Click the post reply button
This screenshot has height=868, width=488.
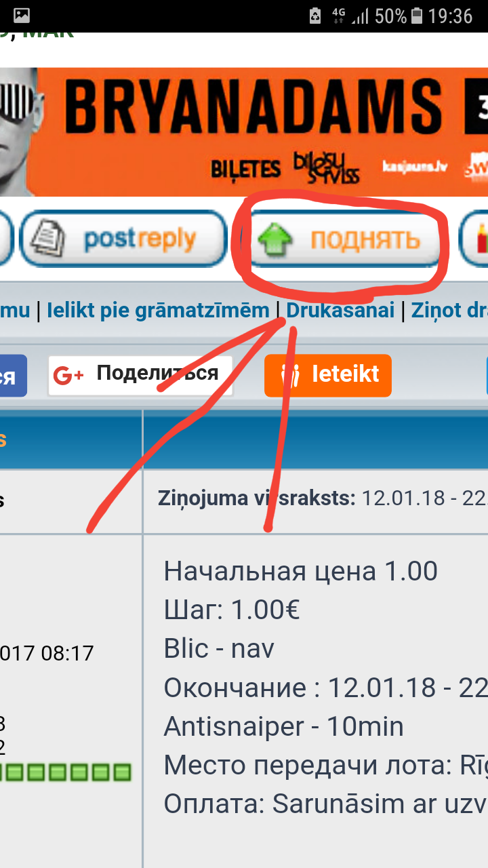point(123,239)
